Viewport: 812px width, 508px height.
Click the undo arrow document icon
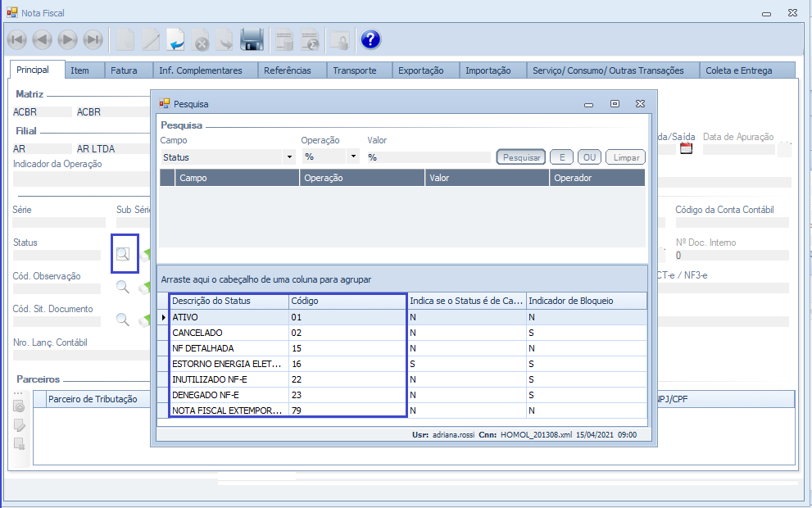pos(176,39)
